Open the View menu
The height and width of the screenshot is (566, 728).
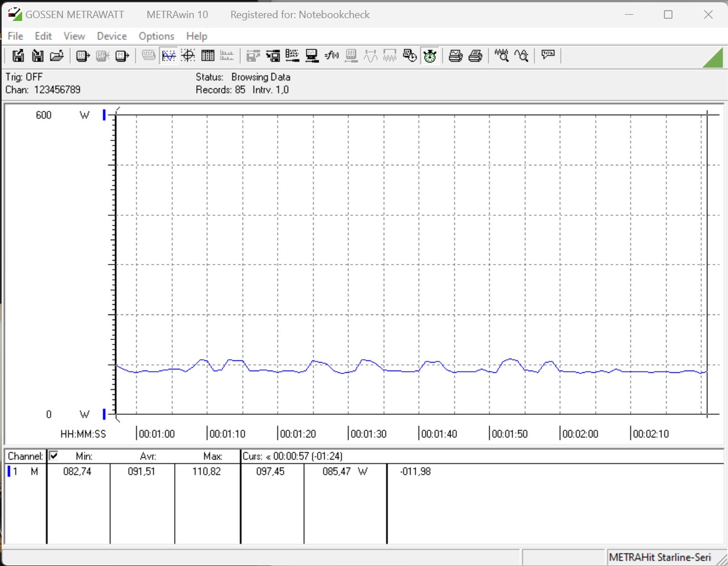tap(74, 36)
